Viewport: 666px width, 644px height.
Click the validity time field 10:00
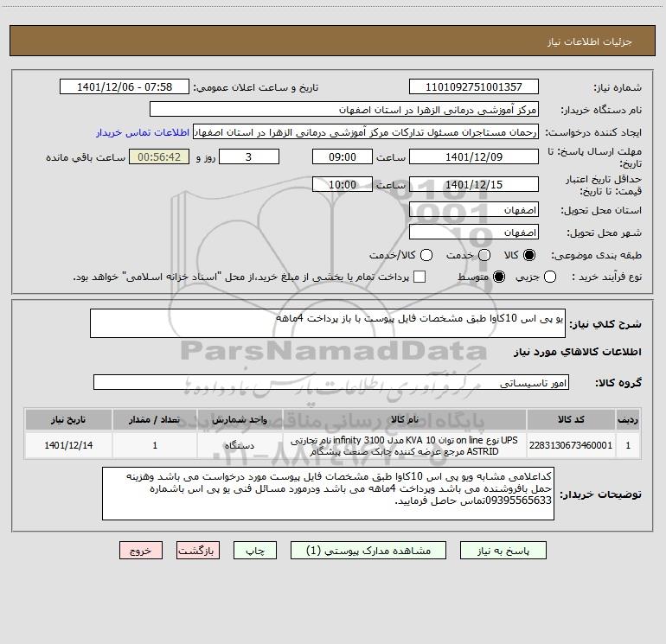(x=343, y=184)
